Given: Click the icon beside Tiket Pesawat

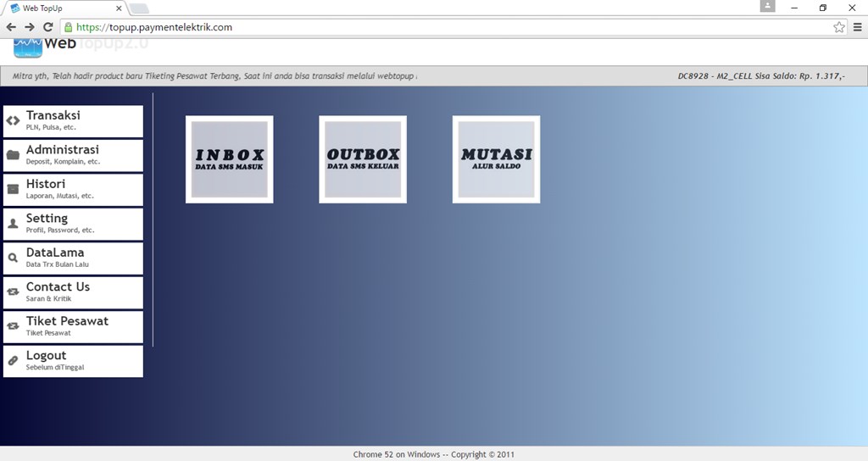Looking at the screenshot, I should point(13,326).
